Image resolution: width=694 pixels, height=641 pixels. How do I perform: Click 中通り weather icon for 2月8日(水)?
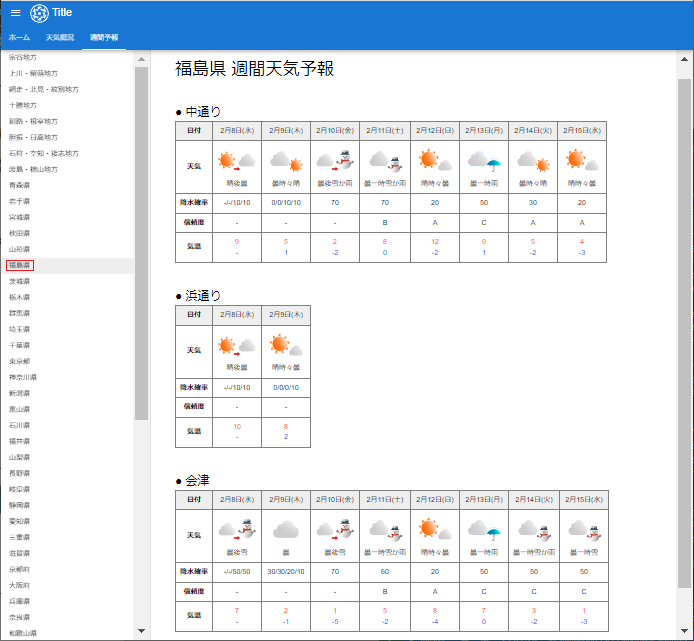click(237, 161)
